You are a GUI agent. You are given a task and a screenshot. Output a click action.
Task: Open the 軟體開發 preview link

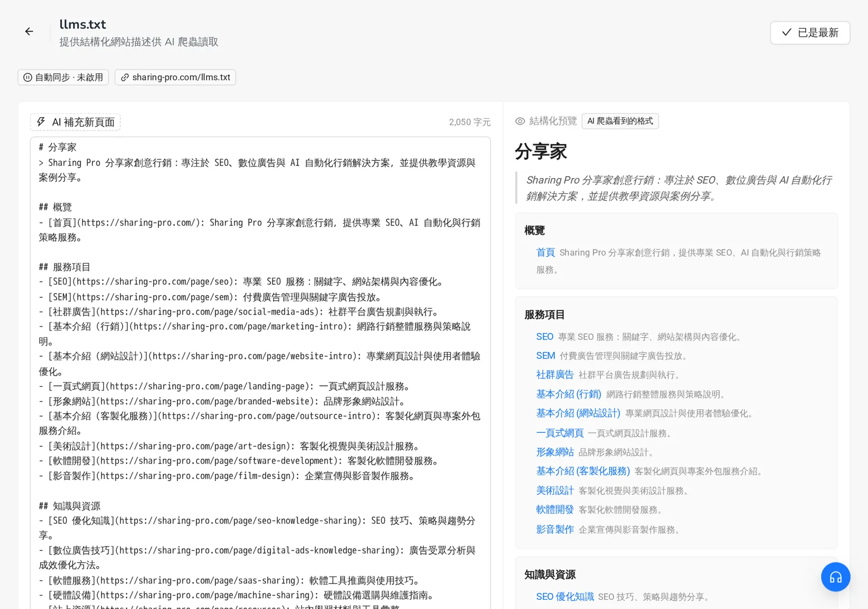point(554,510)
